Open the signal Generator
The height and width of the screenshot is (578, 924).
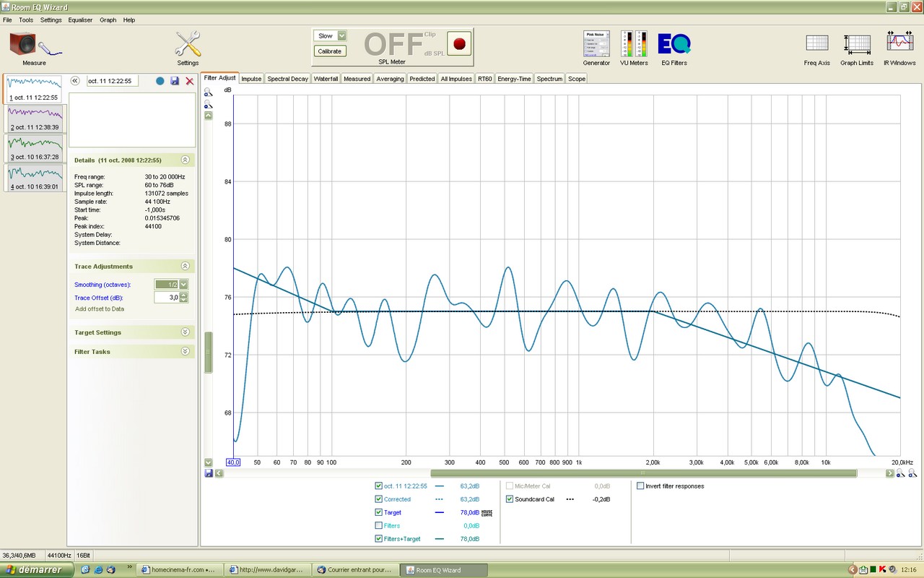tap(596, 44)
